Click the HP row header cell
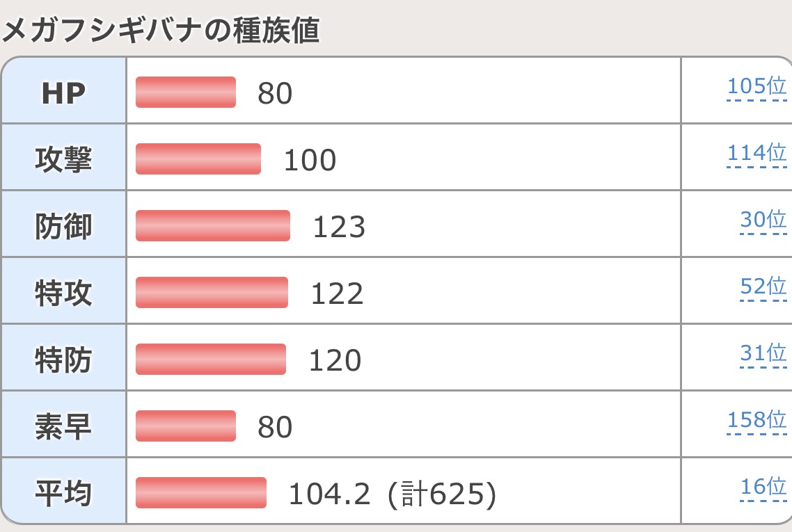Screen dimensions: 792x532 [64, 92]
